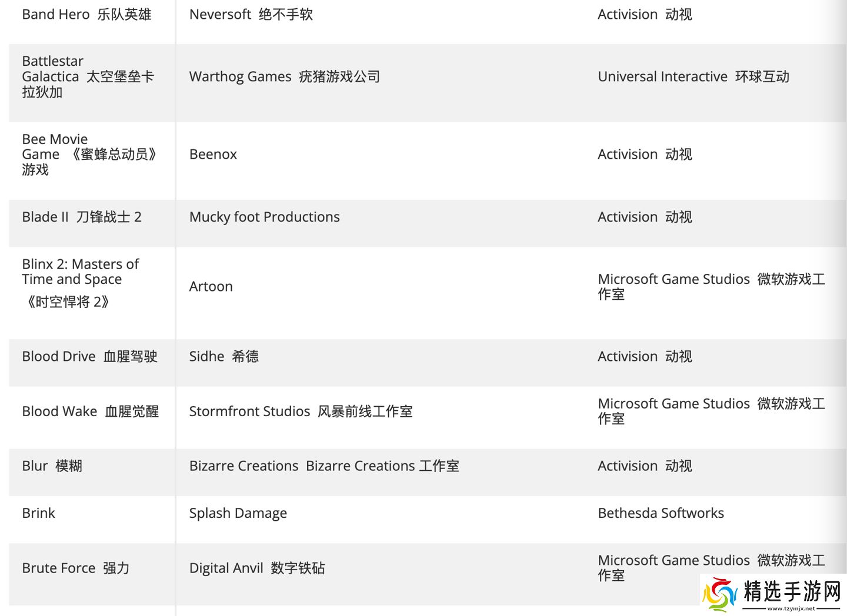Select Sidhe in the developer column
Viewport: 847px width, 616px height.
pos(224,357)
